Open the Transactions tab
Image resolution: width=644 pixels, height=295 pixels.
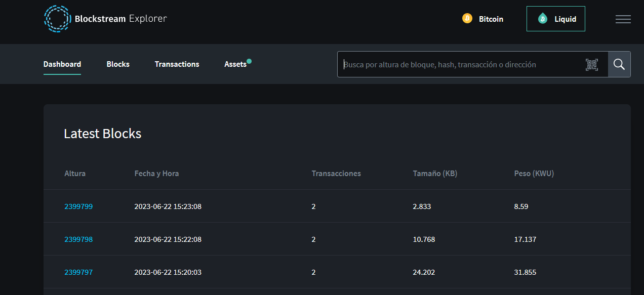click(x=177, y=64)
